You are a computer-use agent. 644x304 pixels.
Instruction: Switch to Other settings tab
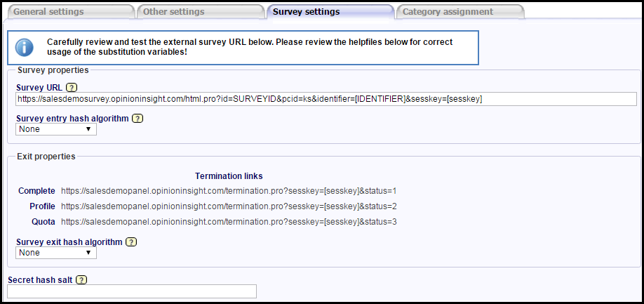pyautogui.click(x=199, y=11)
